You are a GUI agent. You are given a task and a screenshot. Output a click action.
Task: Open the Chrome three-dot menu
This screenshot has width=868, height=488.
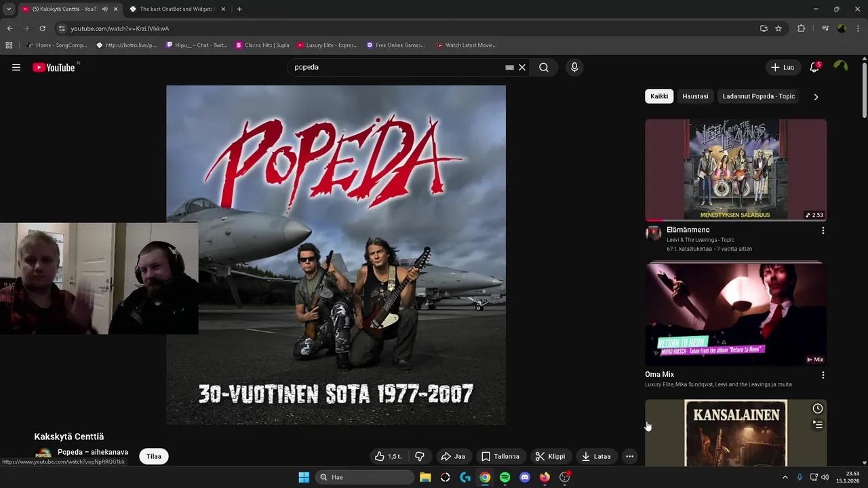857,28
